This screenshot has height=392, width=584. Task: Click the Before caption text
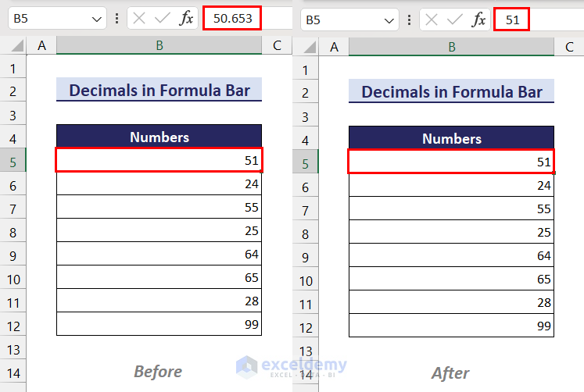pyautogui.click(x=158, y=371)
